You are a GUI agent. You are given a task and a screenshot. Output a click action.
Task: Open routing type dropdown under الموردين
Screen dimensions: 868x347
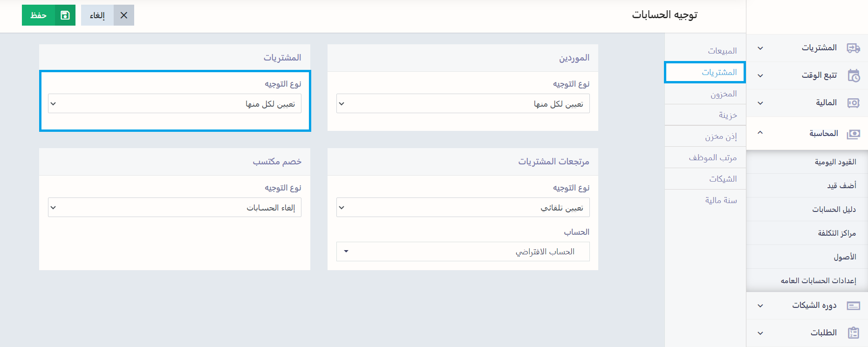(463, 104)
